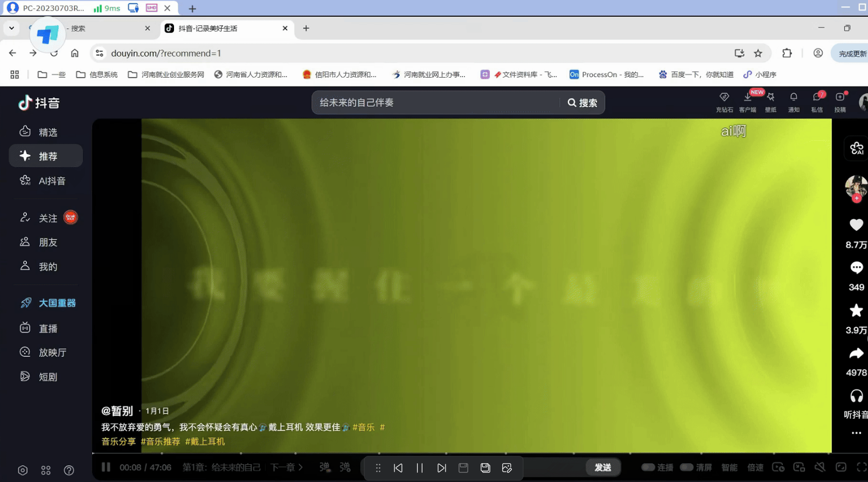Open 关注 following feed

46,218
